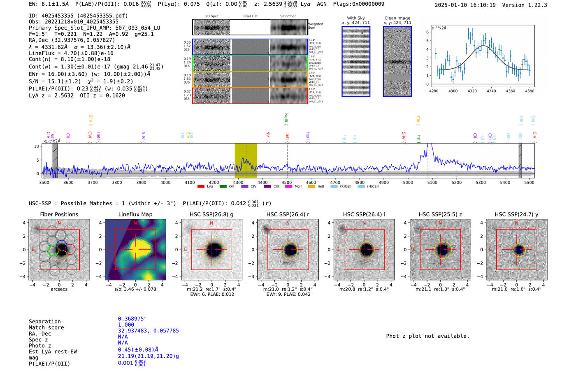Click the 'EWr: 9, PLAE: 0.042' caption
The height and width of the screenshot is (392, 576).
288,294
